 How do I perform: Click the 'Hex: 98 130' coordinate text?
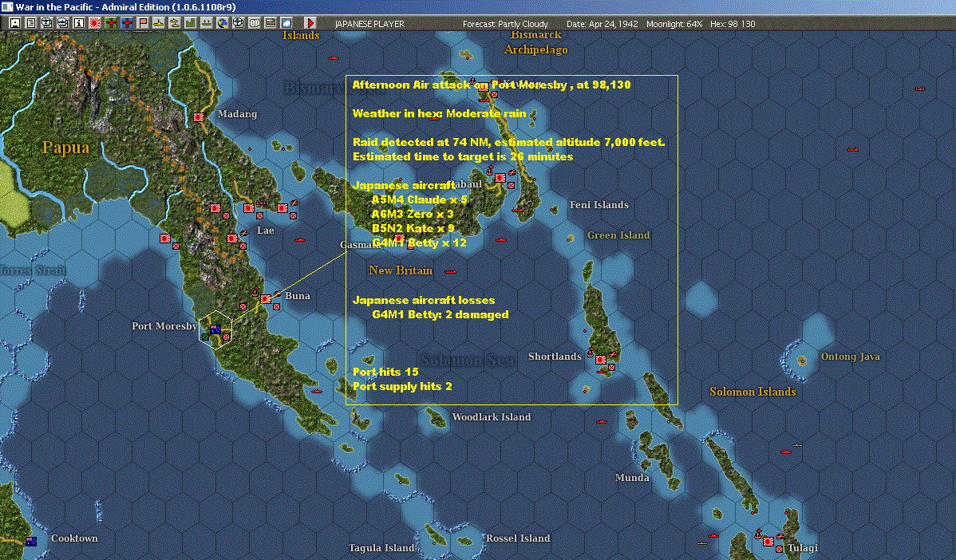point(733,24)
